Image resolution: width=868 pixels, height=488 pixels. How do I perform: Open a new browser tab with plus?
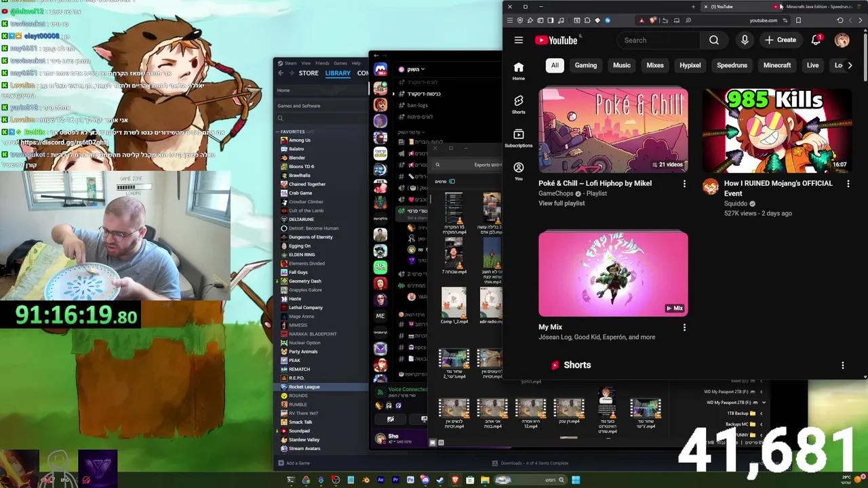693,7
